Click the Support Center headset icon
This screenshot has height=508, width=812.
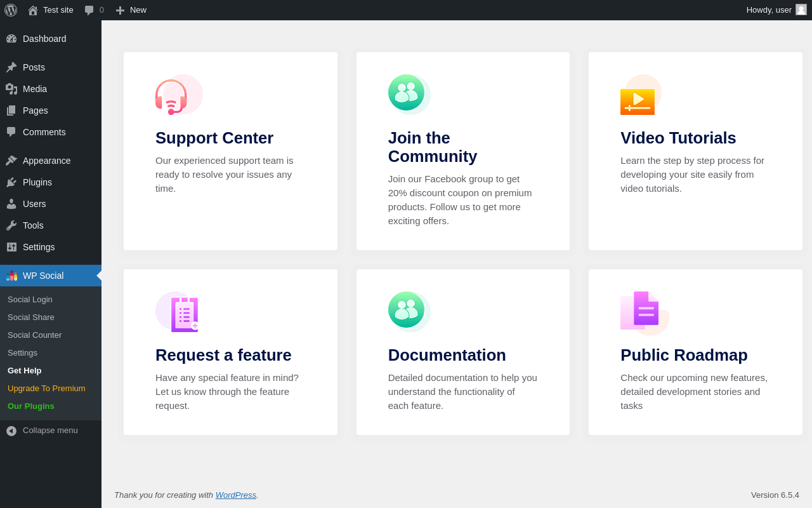173,96
